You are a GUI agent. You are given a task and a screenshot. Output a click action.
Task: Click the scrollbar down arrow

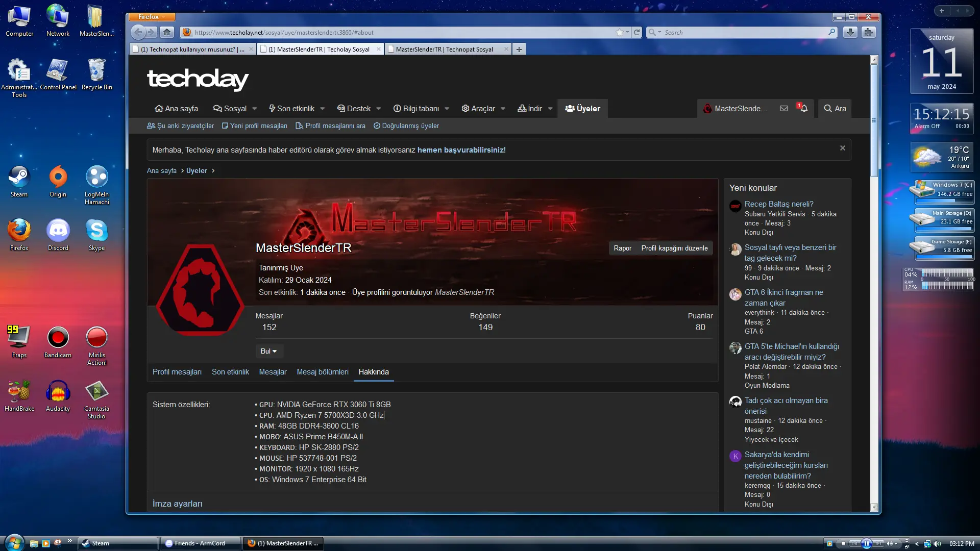874,507
